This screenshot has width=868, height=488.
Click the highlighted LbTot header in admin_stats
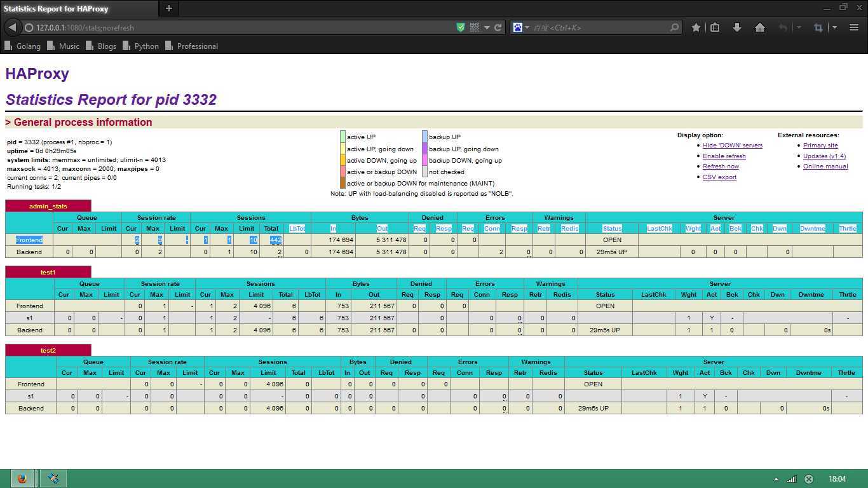(x=297, y=228)
